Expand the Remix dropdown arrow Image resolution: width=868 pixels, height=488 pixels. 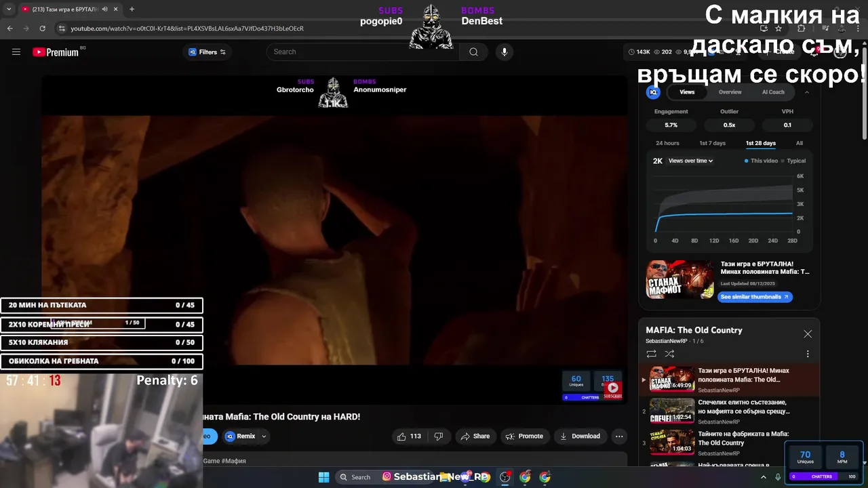[264, 436]
